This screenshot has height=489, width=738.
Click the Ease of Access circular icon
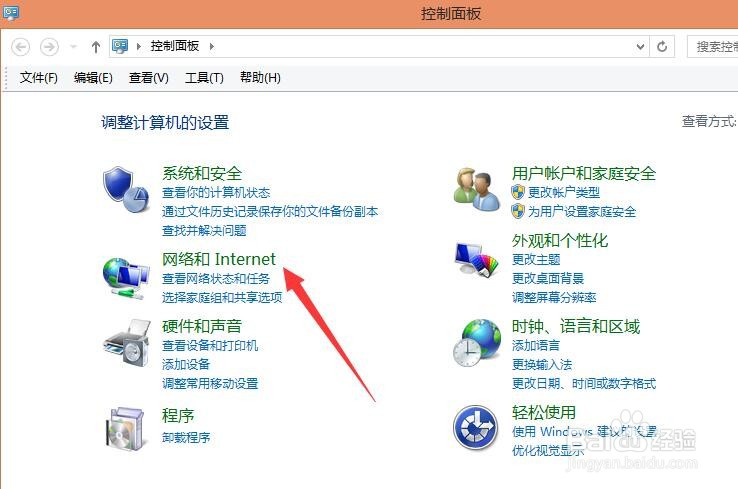pyautogui.click(x=475, y=427)
